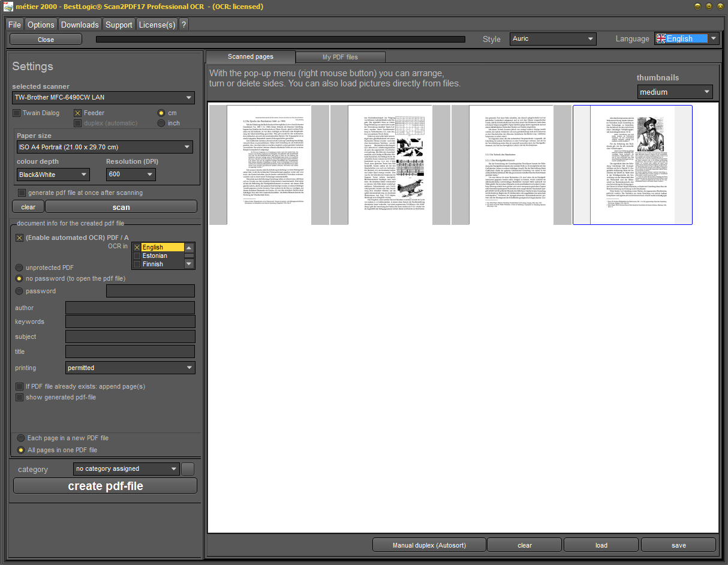The image size is (728, 565).
Task: Open the selected scanner dropdown
Action: coord(104,97)
